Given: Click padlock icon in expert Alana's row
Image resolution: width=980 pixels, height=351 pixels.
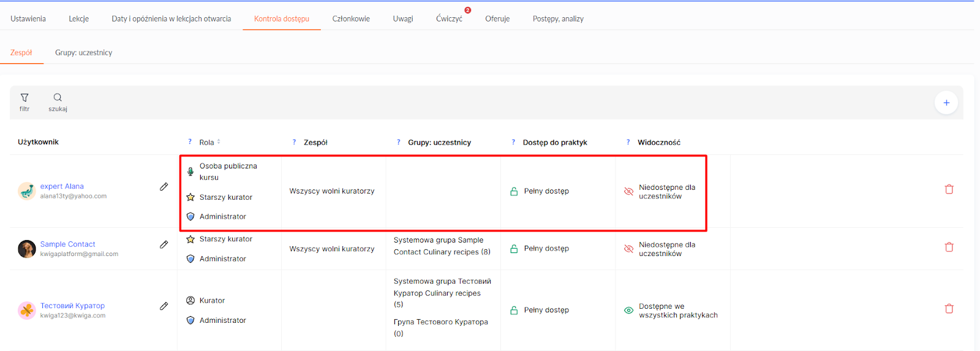Looking at the screenshot, I should pos(514,191).
